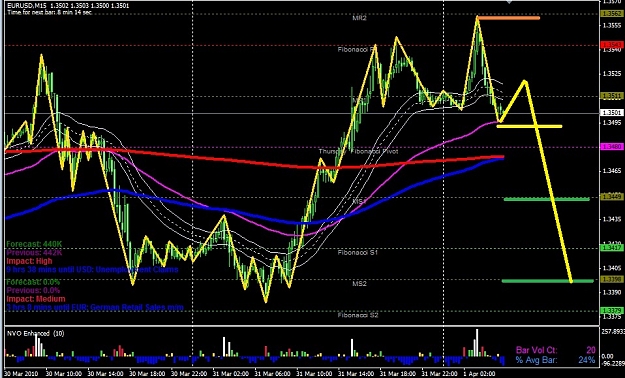Viewport: 625px width, 378px height.
Task: Click the 'Impact: Medium' news text
Action: [35, 299]
